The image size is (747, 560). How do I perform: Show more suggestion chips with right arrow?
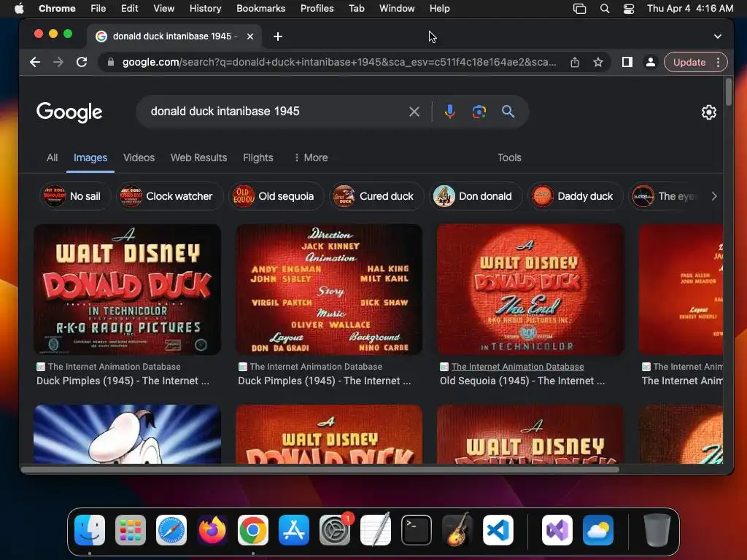[714, 196]
